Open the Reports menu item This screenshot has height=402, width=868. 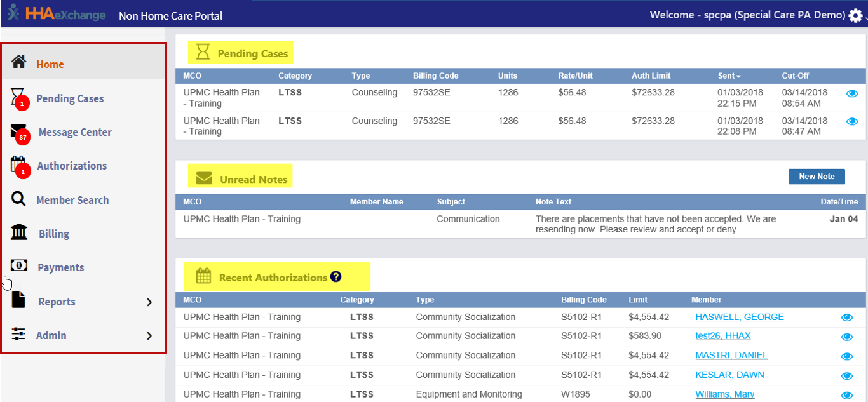point(57,302)
